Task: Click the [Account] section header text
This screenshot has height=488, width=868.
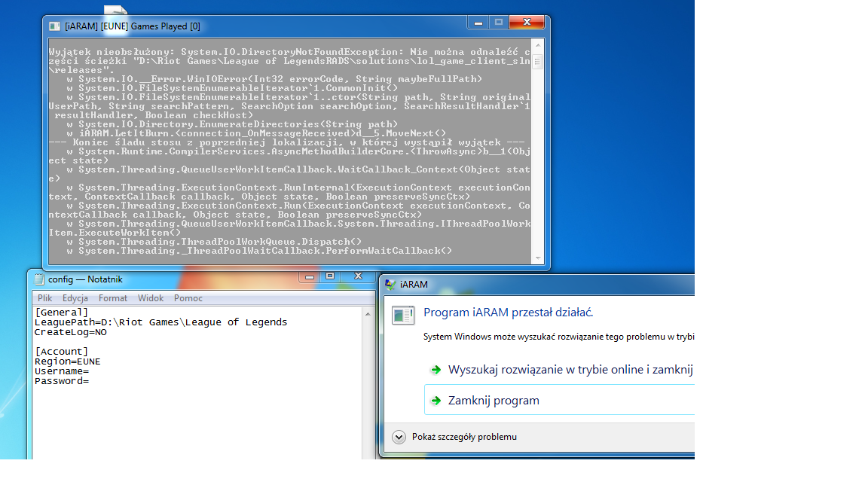Action: click(x=61, y=352)
